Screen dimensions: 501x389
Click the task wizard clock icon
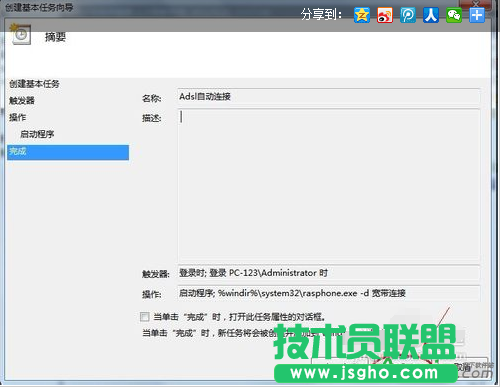click(x=20, y=34)
